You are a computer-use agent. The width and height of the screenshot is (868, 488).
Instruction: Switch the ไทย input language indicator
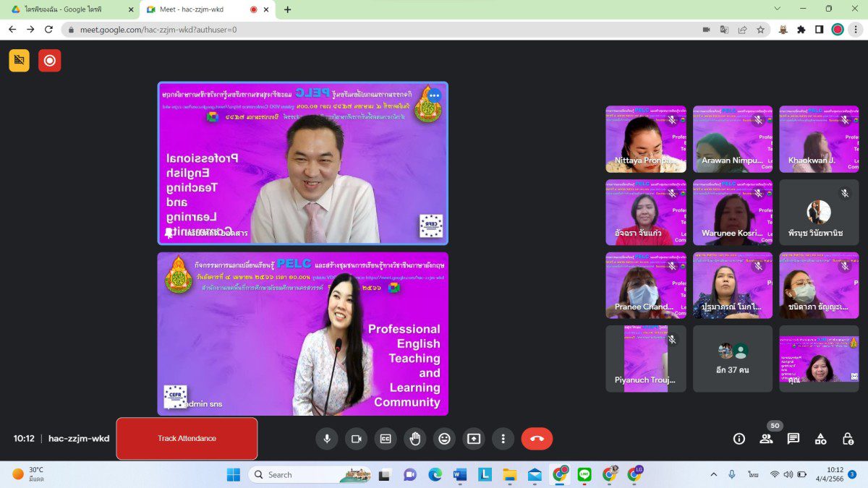[753, 474]
